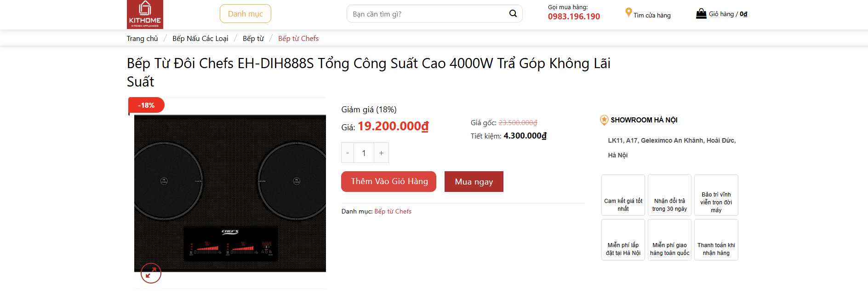Open the Danh mục category menu
This screenshot has width=868, height=301.
point(246,14)
